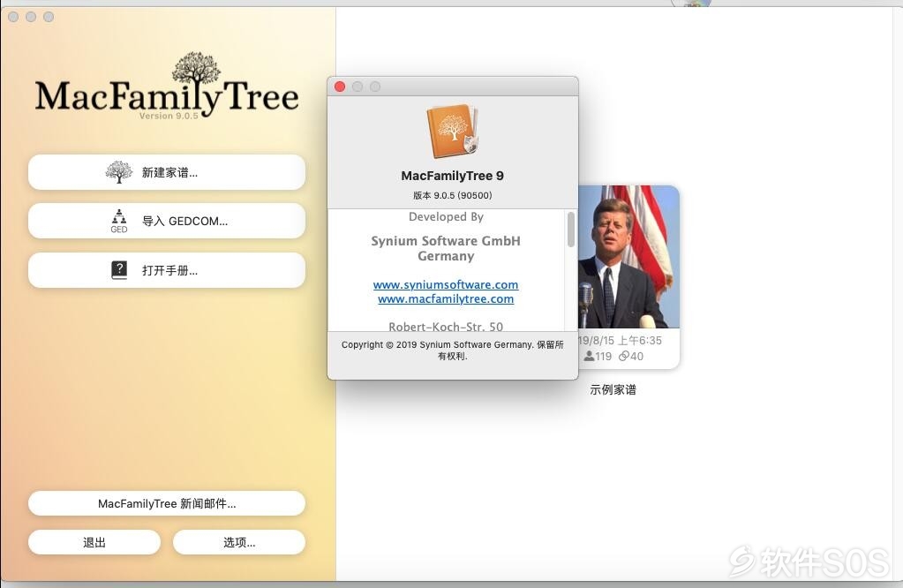Close the About dialog with the red button
The width and height of the screenshot is (903, 588).
(x=340, y=87)
